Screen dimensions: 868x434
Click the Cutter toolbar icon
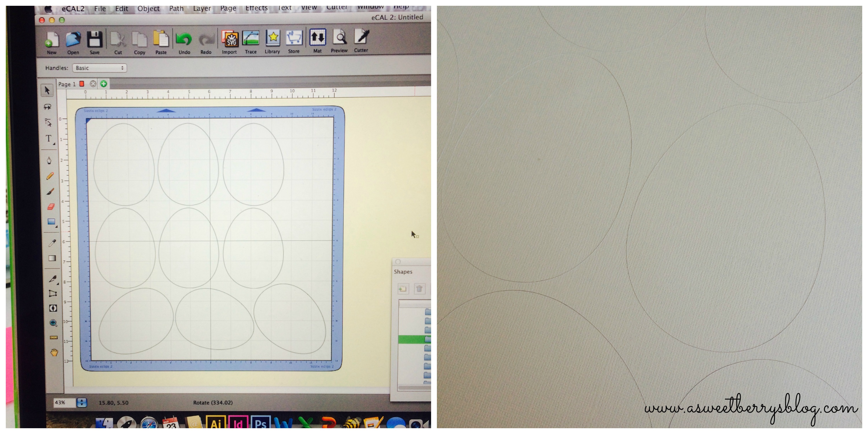tap(361, 36)
